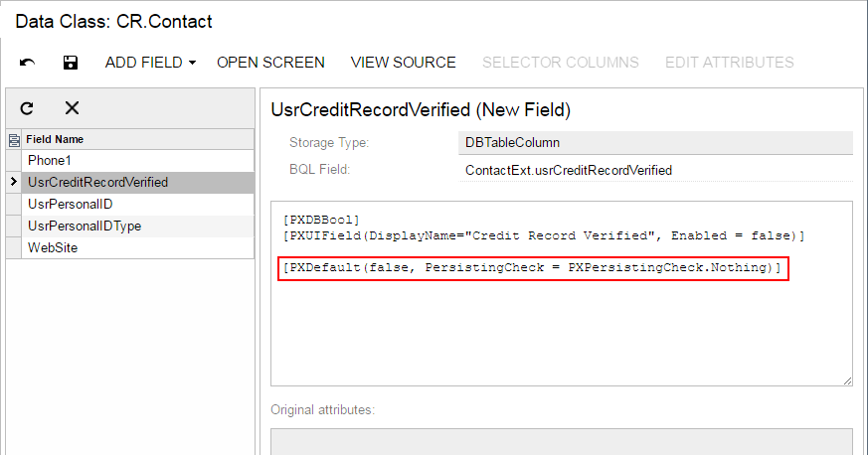Click inside the attributes code editor
This screenshot has width=868, height=455.
561,328
